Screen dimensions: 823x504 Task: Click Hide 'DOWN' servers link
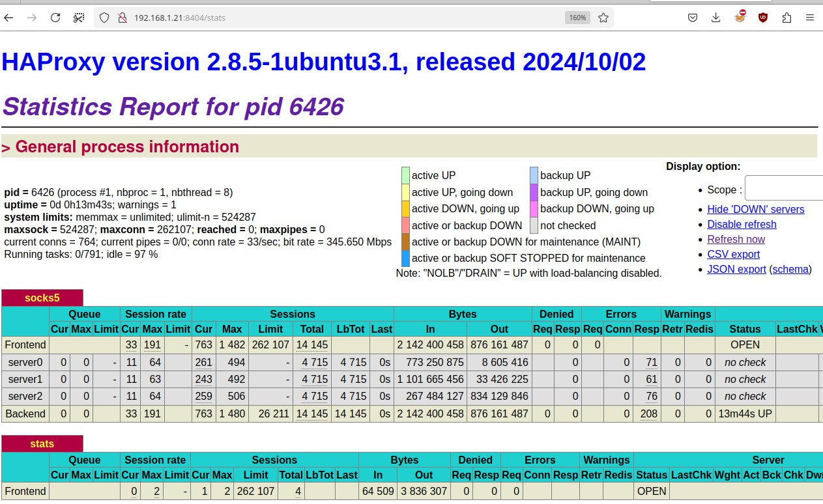(x=756, y=209)
